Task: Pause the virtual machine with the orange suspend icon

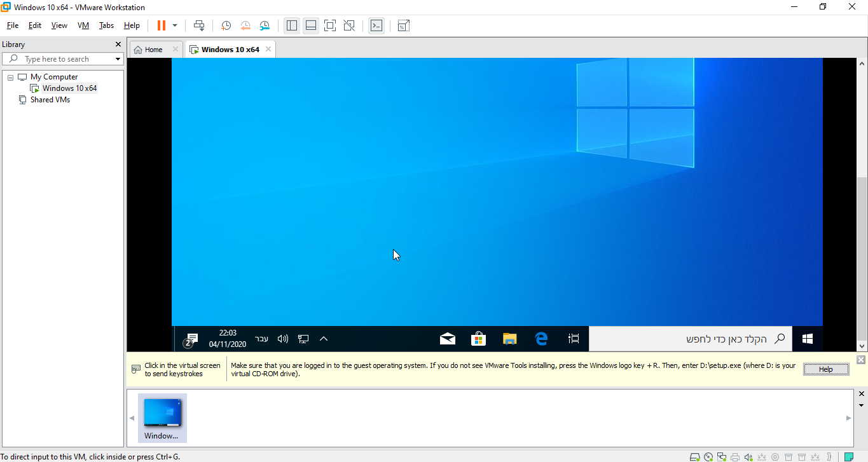Action: coord(162,25)
